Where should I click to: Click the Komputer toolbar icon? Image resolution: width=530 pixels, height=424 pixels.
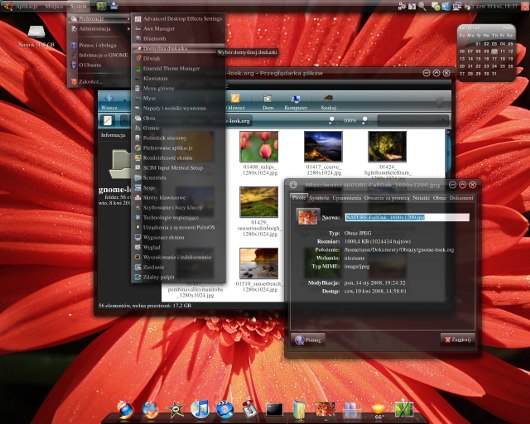click(296, 102)
